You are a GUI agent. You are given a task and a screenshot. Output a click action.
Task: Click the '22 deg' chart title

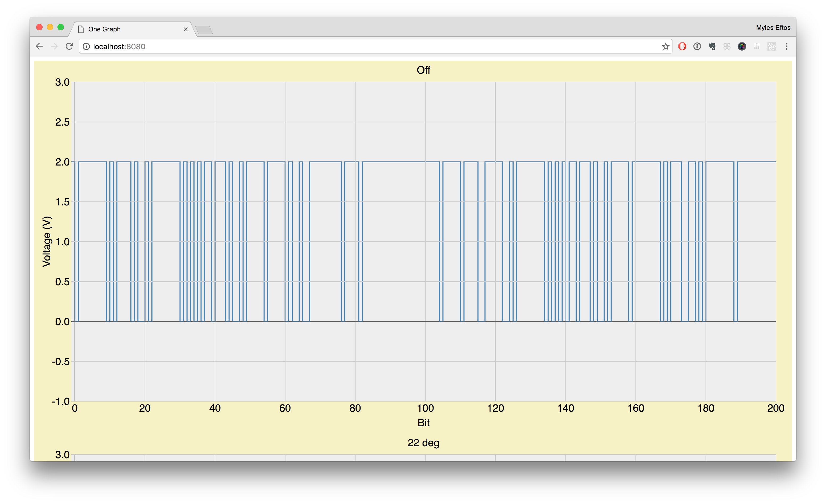(423, 443)
